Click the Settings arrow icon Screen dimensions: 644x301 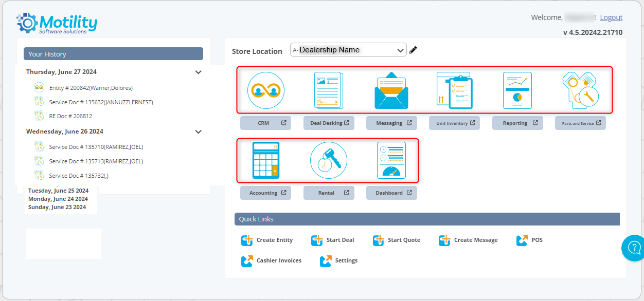[x=326, y=261]
